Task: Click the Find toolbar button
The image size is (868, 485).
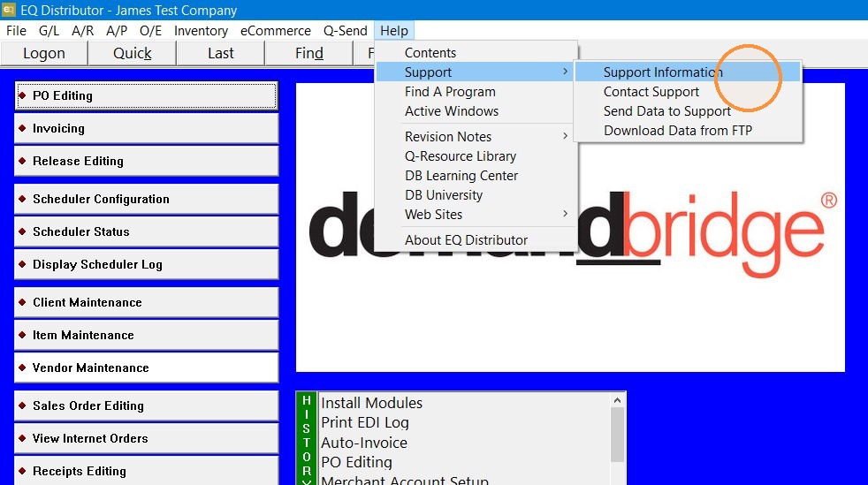Action: [x=308, y=53]
